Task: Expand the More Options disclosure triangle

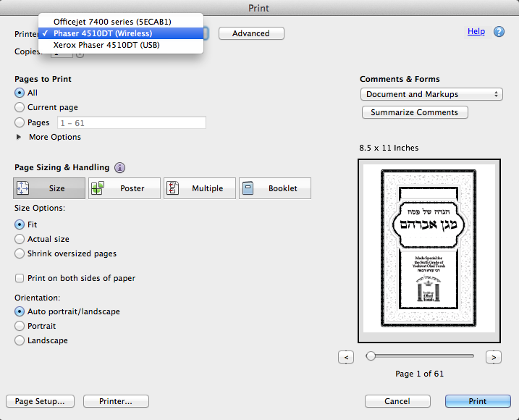Action: point(19,137)
